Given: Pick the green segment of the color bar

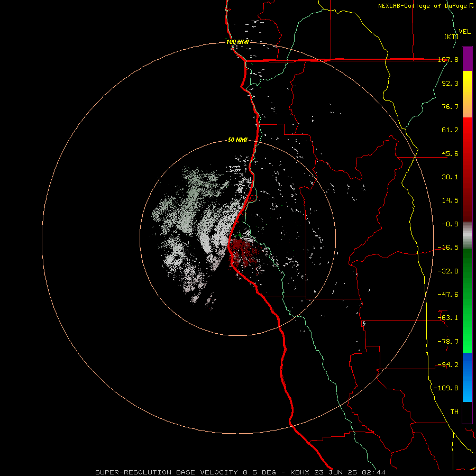Looking at the screenshot, I should click(x=467, y=300).
